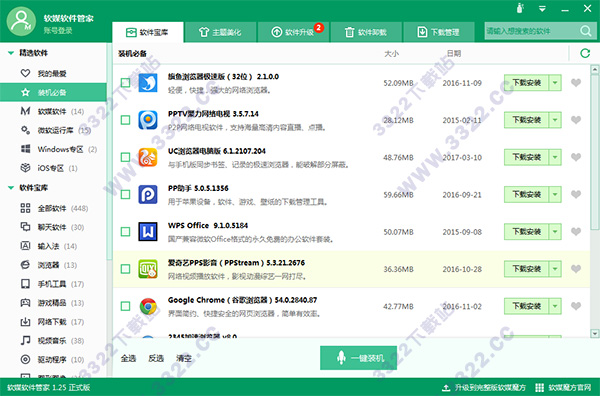The width and height of the screenshot is (600, 396).
Task: Click the list scrollbar up arrow
Action: (595, 70)
